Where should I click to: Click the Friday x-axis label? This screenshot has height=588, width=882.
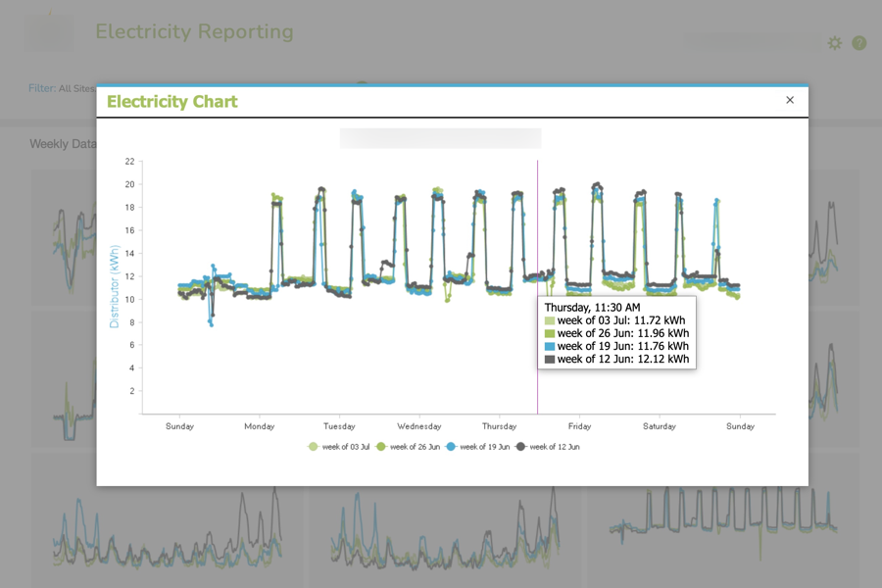(x=579, y=426)
